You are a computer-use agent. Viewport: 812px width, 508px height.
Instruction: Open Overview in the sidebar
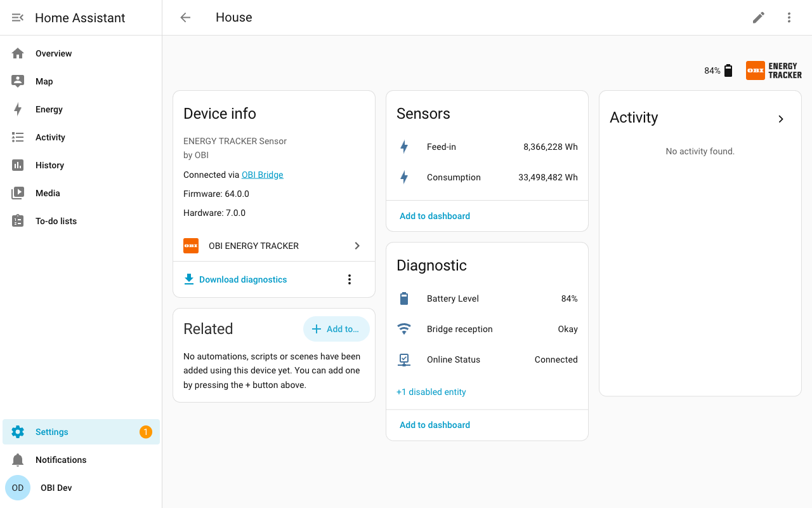pos(81,53)
